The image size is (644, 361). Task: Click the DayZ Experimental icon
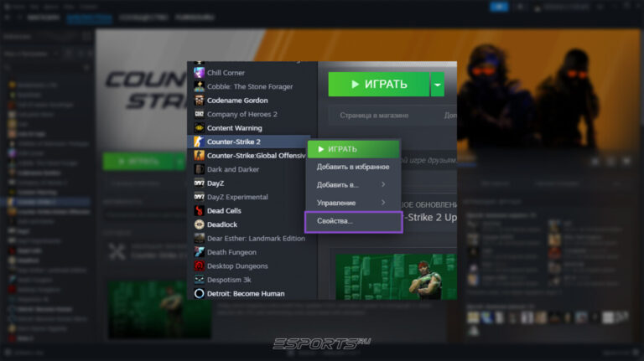point(200,197)
